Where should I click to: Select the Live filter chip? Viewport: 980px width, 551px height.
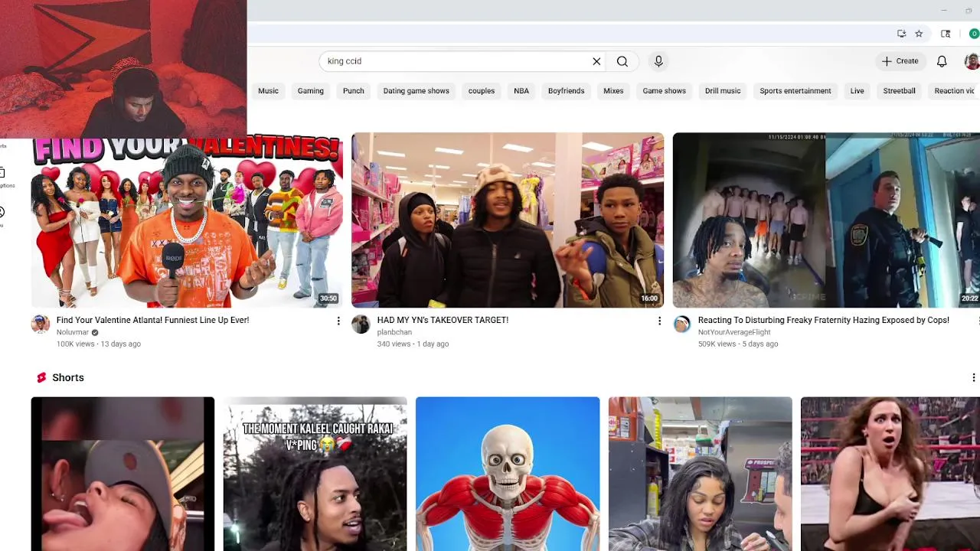click(x=857, y=91)
